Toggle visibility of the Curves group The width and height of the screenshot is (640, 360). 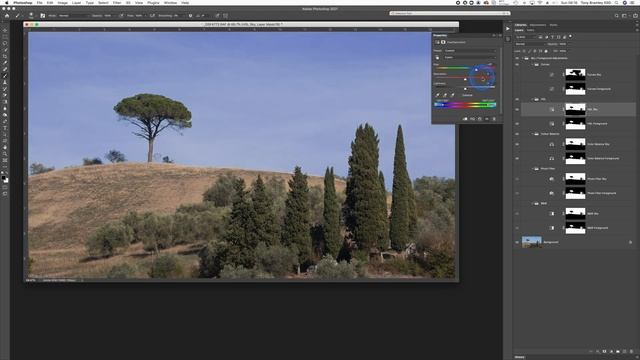517,64
